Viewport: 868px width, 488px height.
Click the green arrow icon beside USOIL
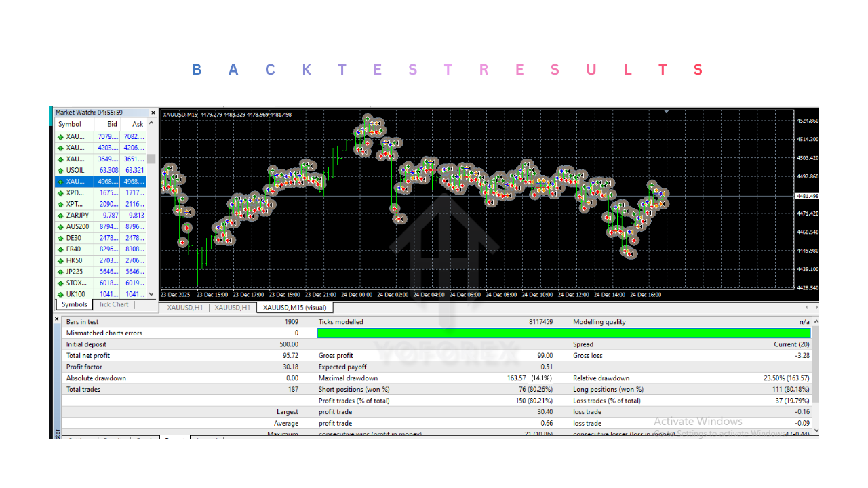[60, 171]
